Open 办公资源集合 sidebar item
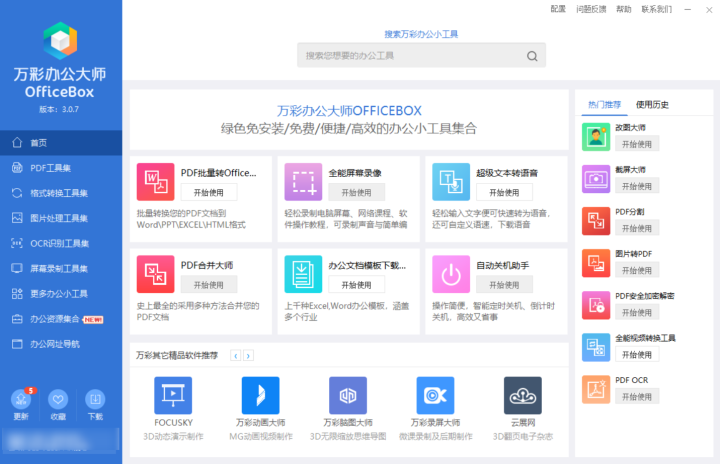 (61, 319)
